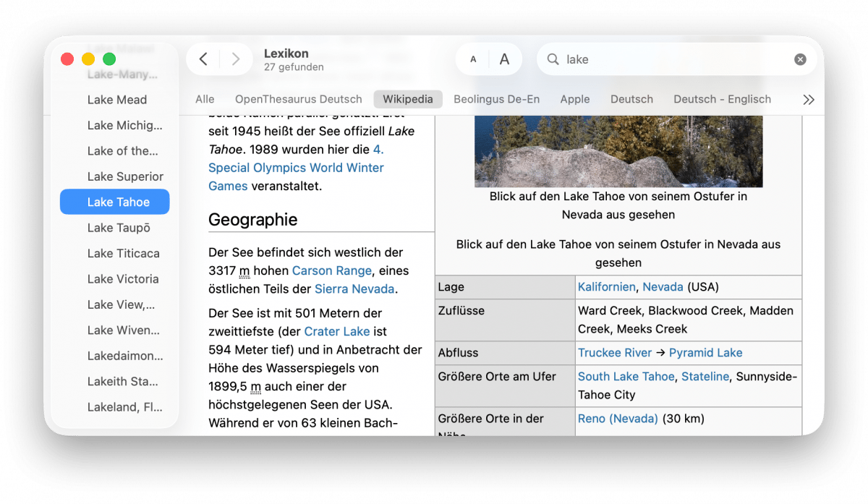Increase text size with large A
Screen dimensions: 868x504
pos(505,59)
